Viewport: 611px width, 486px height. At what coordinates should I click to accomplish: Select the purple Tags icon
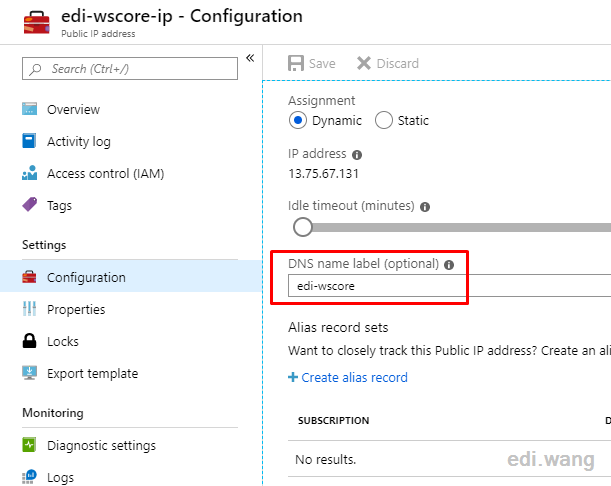tap(30, 204)
